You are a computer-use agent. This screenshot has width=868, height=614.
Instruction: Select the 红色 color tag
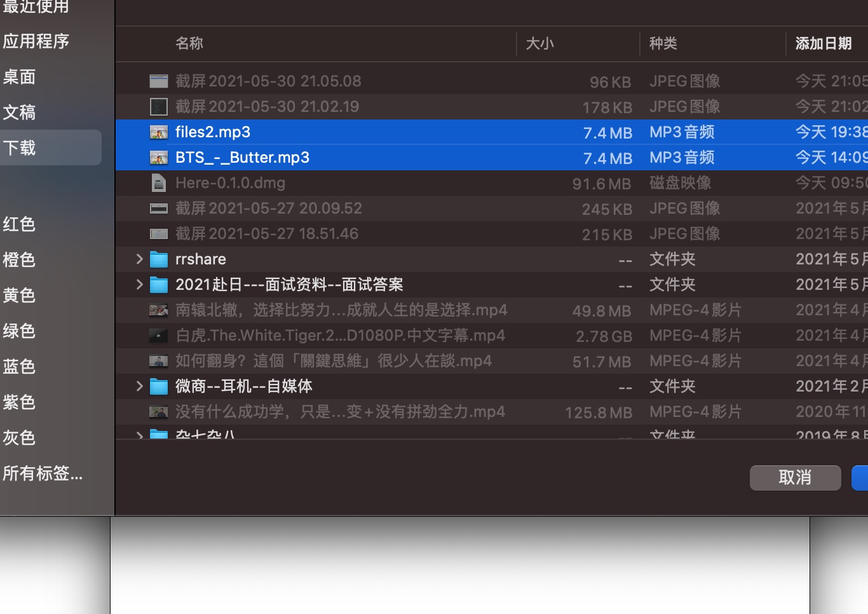pyautogui.click(x=19, y=224)
